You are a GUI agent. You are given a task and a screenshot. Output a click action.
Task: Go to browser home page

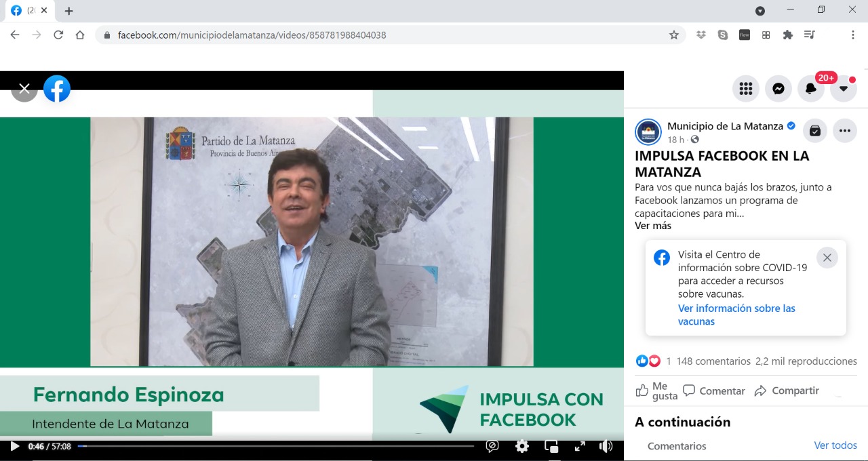[80, 35]
